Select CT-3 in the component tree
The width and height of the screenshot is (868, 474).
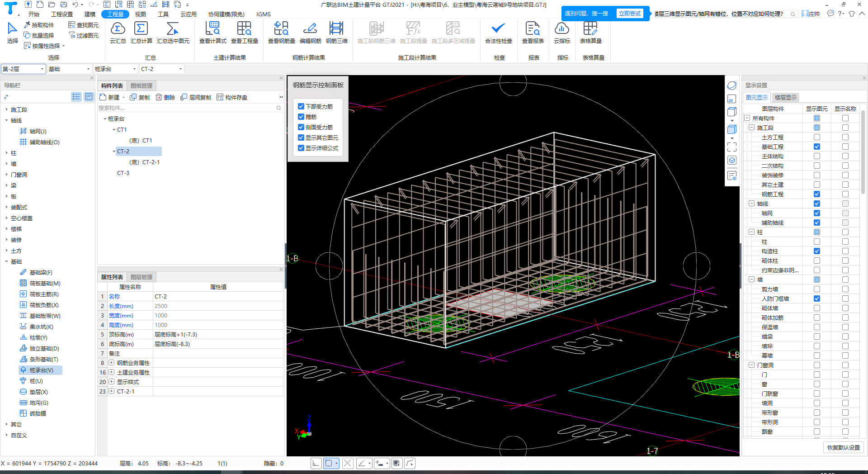coord(123,173)
